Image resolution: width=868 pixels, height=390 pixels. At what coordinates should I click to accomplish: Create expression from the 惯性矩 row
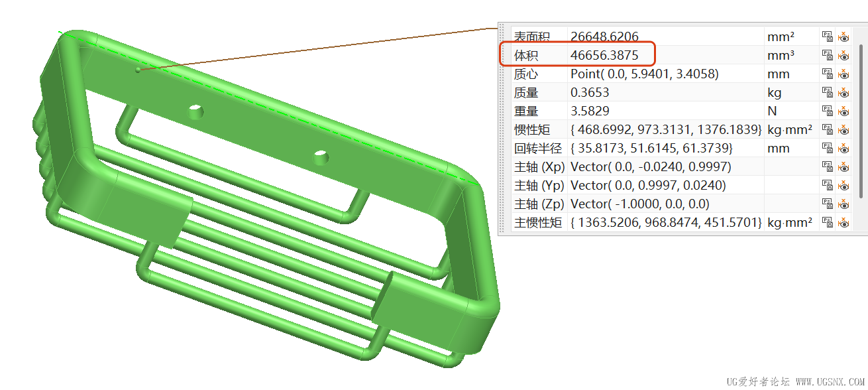828,129
